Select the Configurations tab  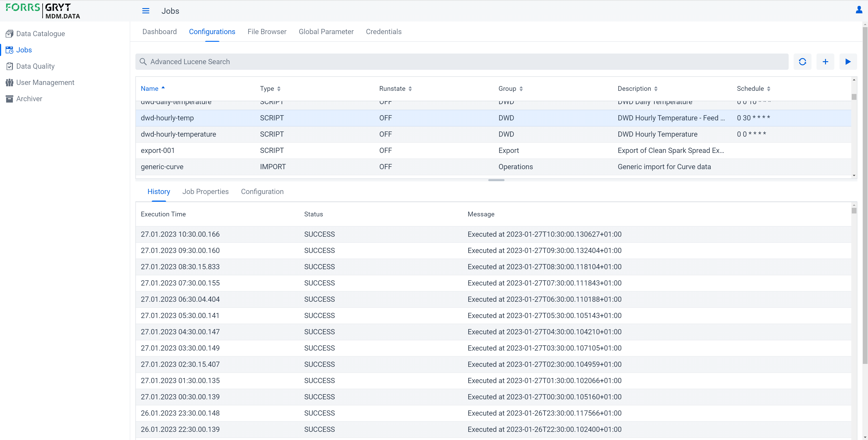point(212,32)
